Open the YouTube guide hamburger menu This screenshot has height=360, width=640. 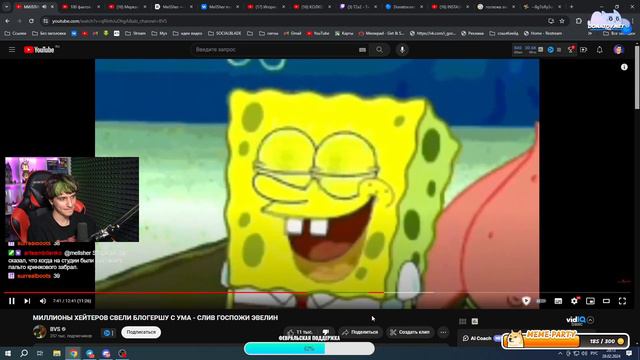(x=12, y=49)
